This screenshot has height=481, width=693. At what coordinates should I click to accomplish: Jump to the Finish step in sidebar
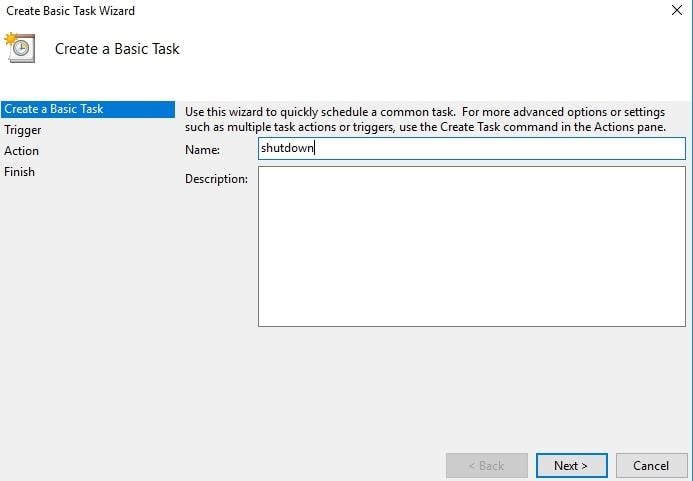[20, 172]
